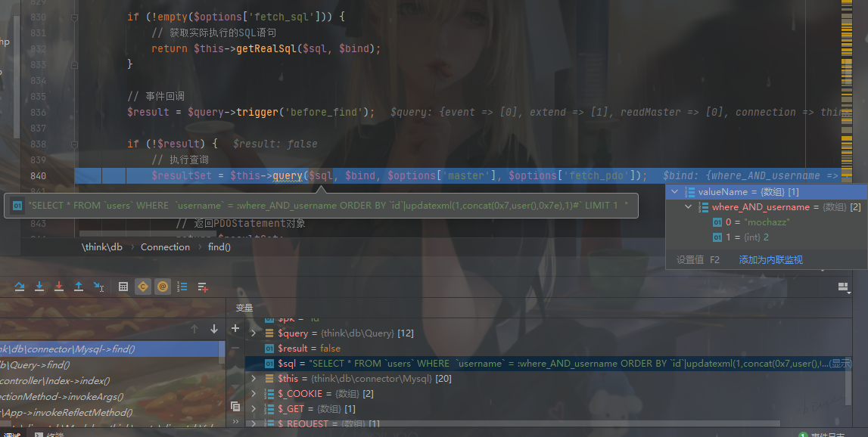The image size is (868, 437).
Task: Click the (显示) link on $sql
Action: click(840, 364)
